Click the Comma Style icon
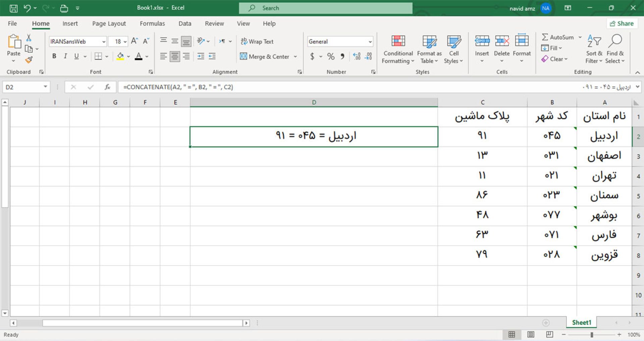The height and width of the screenshot is (341, 644). click(342, 56)
